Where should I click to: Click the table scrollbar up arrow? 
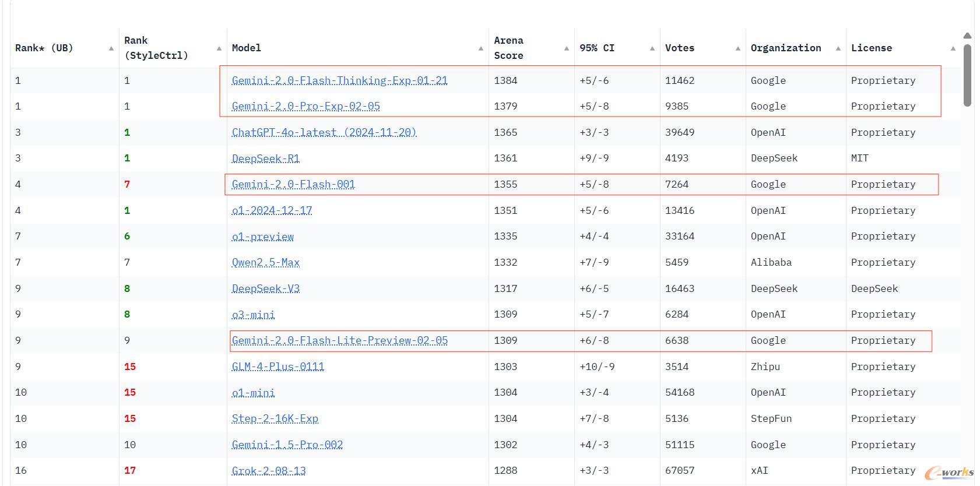pos(968,36)
